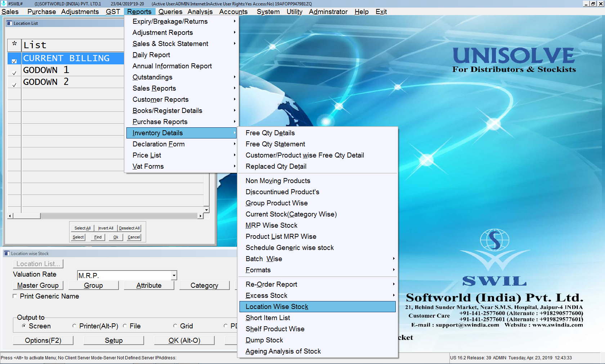The height and width of the screenshot is (364, 605).
Task: Open the GST menu
Action: (113, 12)
